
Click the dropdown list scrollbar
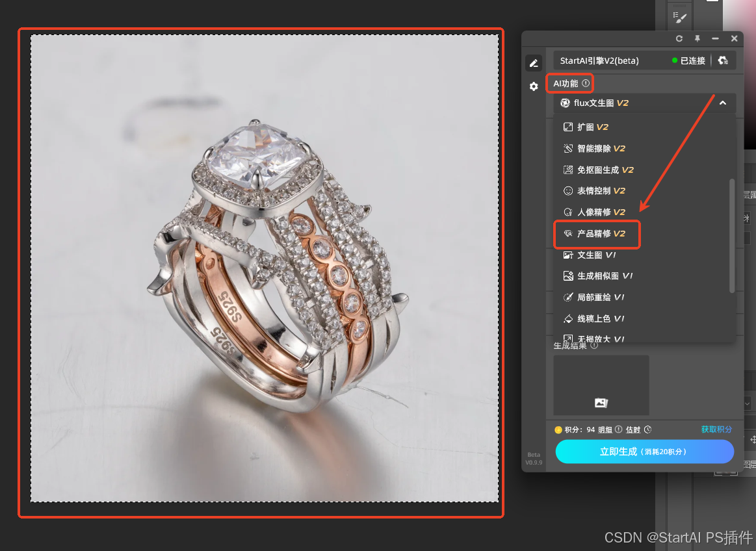(x=732, y=236)
